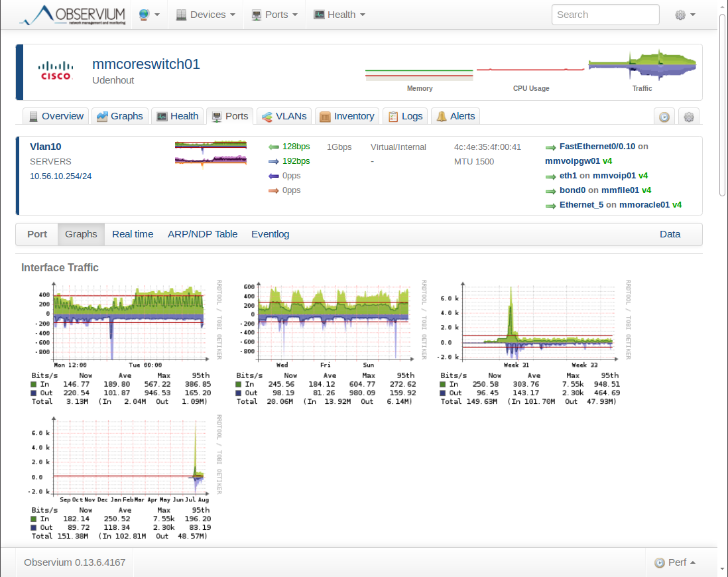Click the Alerts tab bell icon
Image resolution: width=728 pixels, height=577 pixels.
click(x=442, y=116)
